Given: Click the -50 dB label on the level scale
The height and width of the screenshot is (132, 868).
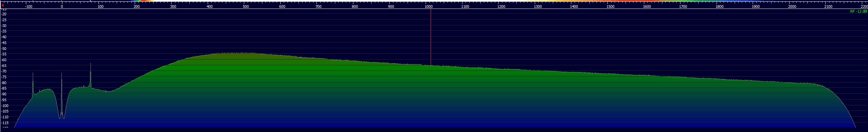Looking at the screenshot, I should tap(4, 48).
